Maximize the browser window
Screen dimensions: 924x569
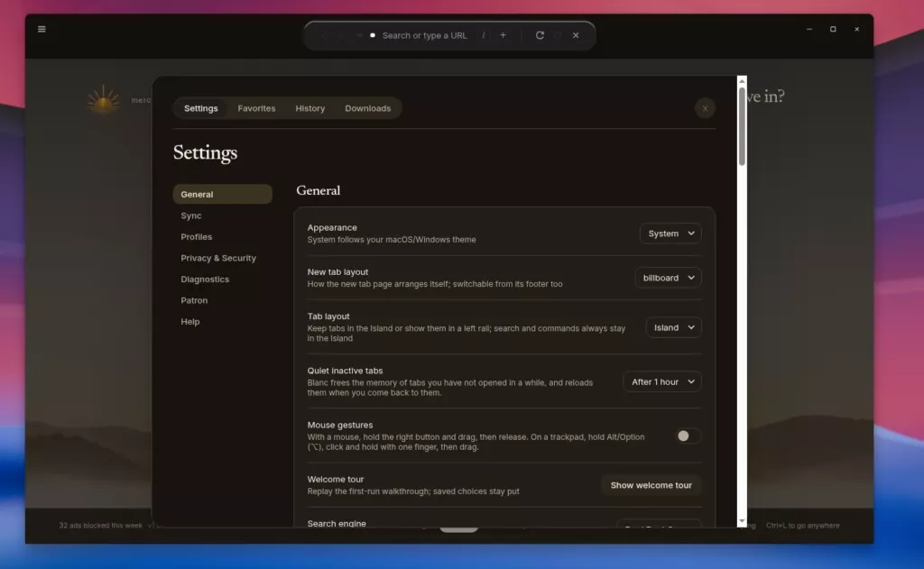click(833, 29)
